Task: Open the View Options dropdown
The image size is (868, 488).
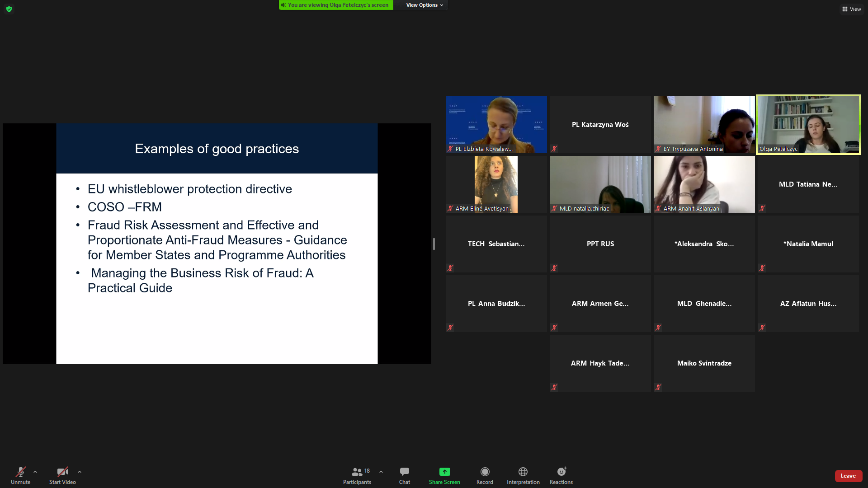Action: 424,5
